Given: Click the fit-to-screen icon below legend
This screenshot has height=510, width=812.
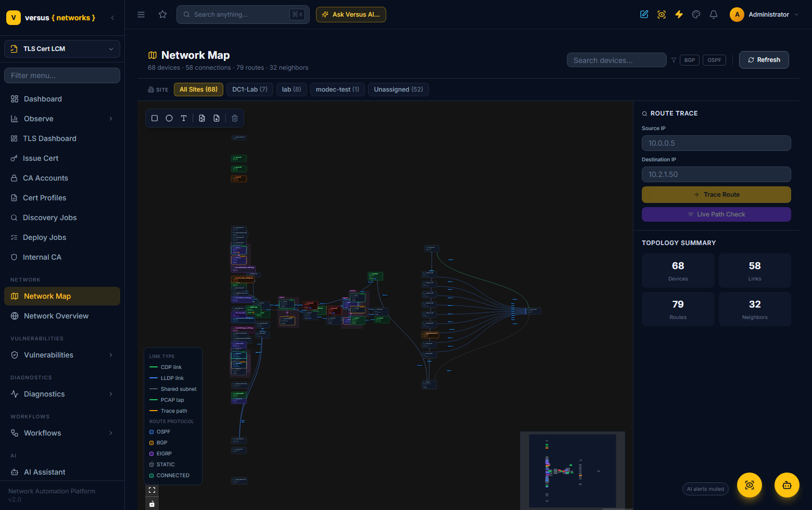Looking at the screenshot, I should pyautogui.click(x=152, y=490).
